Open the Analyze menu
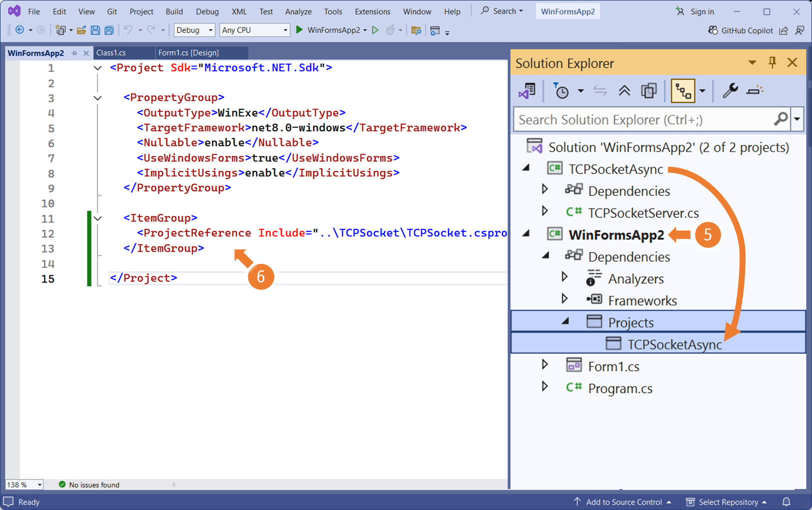 point(298,11)
